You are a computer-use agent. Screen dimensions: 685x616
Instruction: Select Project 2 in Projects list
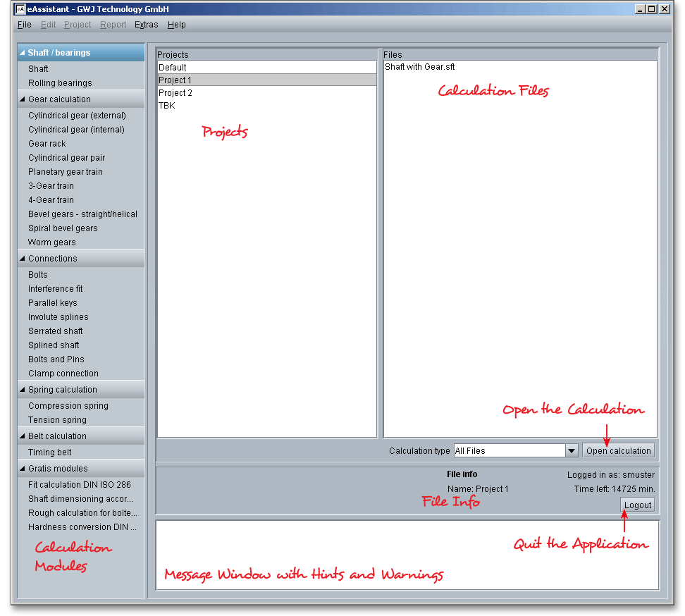click(x=175, y=93)
